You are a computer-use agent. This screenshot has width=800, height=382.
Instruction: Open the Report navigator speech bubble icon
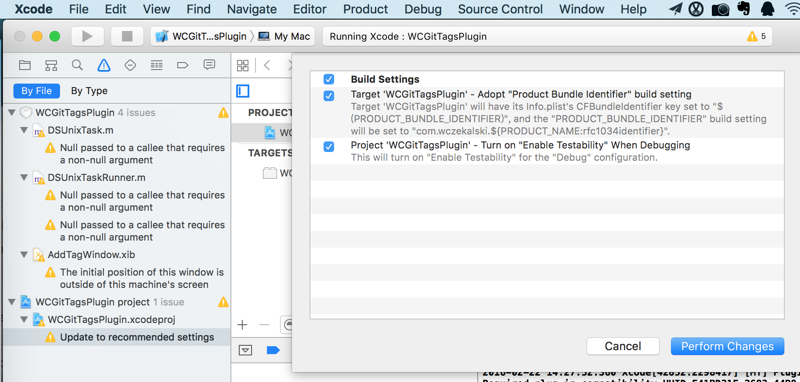pyautogui.click(x=209, y=65)
